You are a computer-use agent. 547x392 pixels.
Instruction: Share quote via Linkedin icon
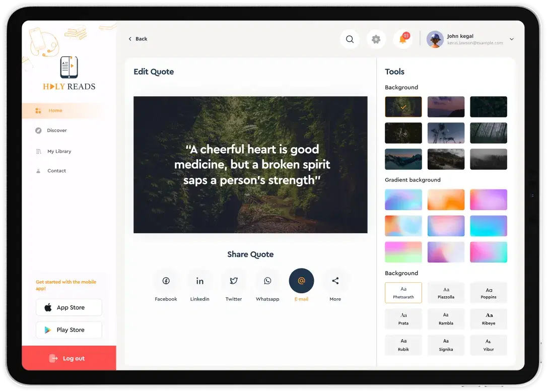point(200,281)
